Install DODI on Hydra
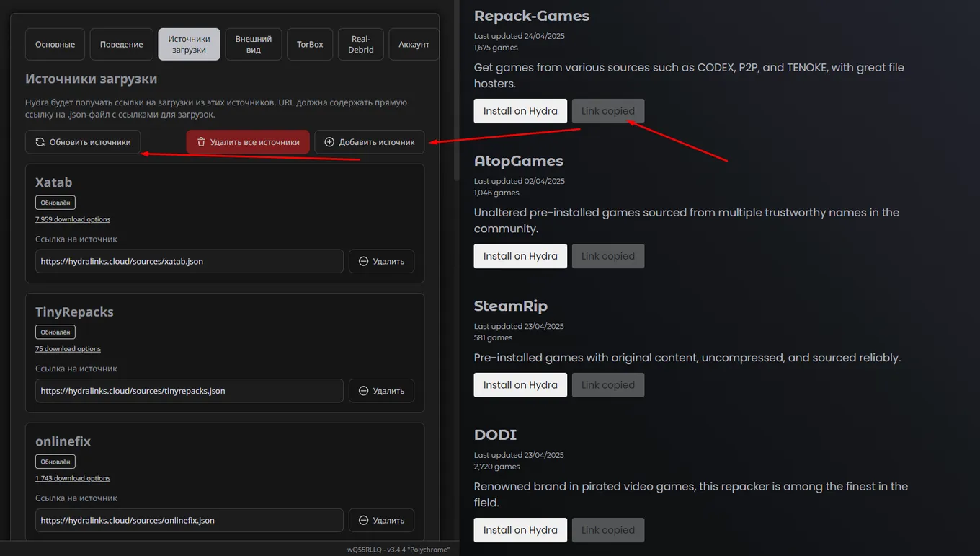Image resolution: width=980 pixels, height=556 pixels. [520, 530]
